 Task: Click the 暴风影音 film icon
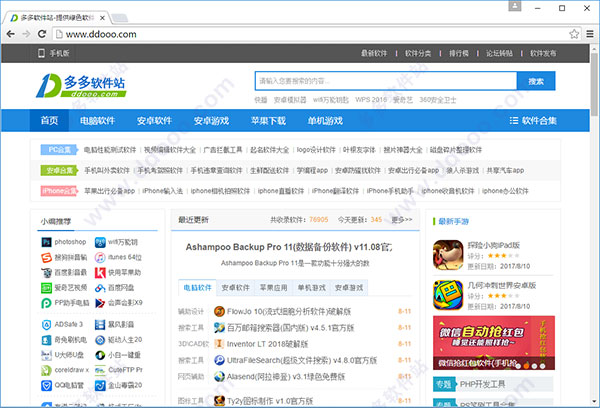[x=100, y=325]
